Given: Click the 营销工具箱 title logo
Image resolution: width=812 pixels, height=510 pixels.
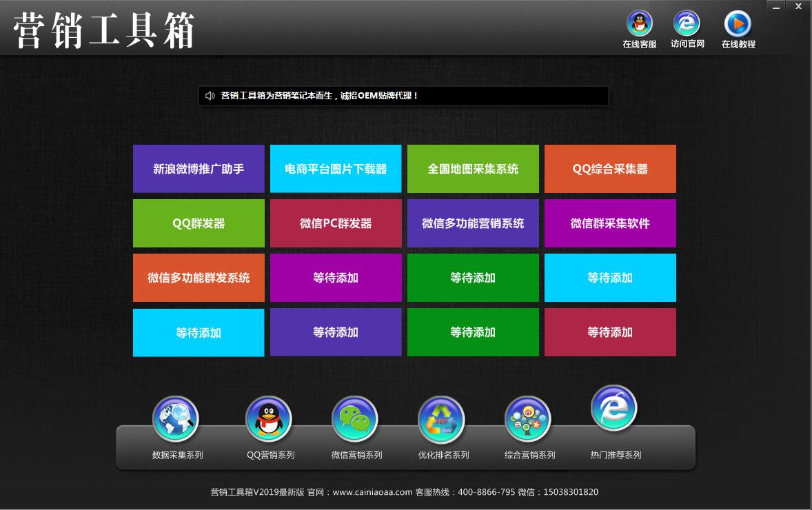Looking at the screenshot, I should [104, 30].
